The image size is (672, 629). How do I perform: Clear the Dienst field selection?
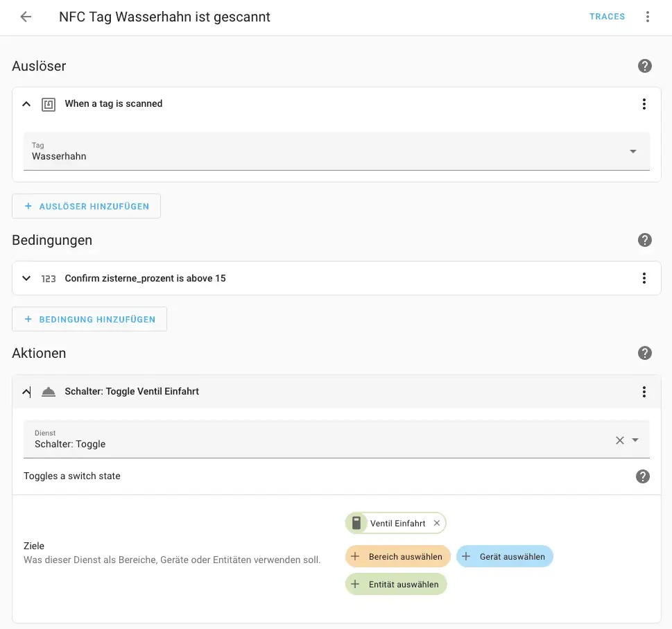[620, 440]
